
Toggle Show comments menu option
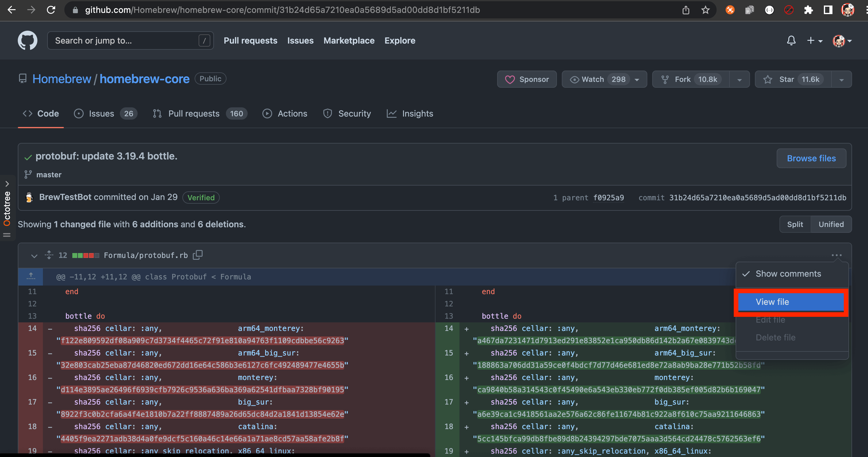(792, 274)
